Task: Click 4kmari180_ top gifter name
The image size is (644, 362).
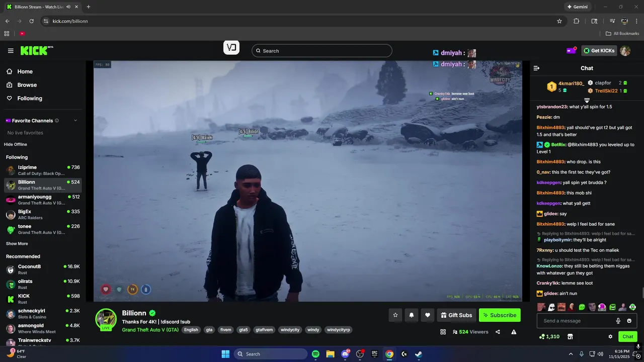Action: point(571,83)
